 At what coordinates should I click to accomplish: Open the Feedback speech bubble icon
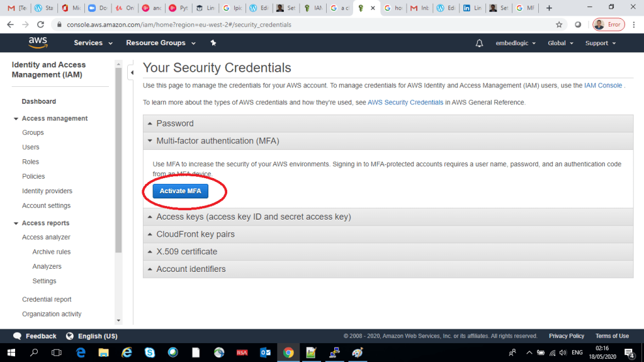[17, 336]
